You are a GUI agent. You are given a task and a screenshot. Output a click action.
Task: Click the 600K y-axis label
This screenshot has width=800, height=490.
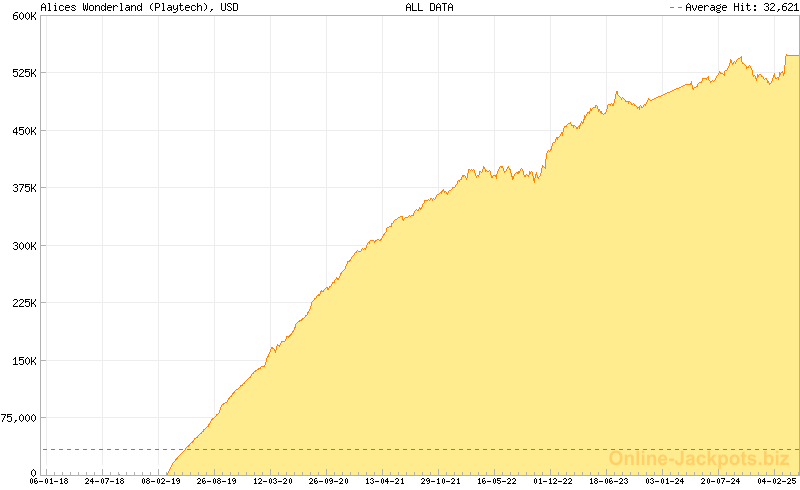21,16
